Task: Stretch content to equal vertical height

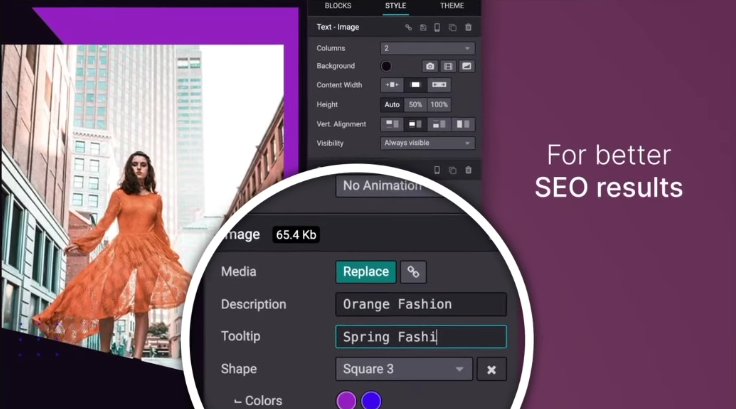Action: [x=463, y=124]
